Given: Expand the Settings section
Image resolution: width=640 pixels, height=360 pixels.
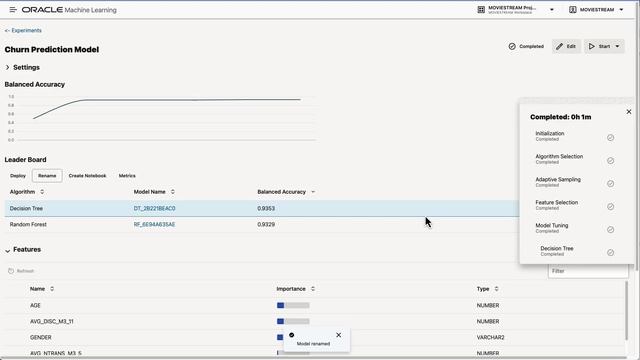Looking at the screenshot, I should pos(7,67).
